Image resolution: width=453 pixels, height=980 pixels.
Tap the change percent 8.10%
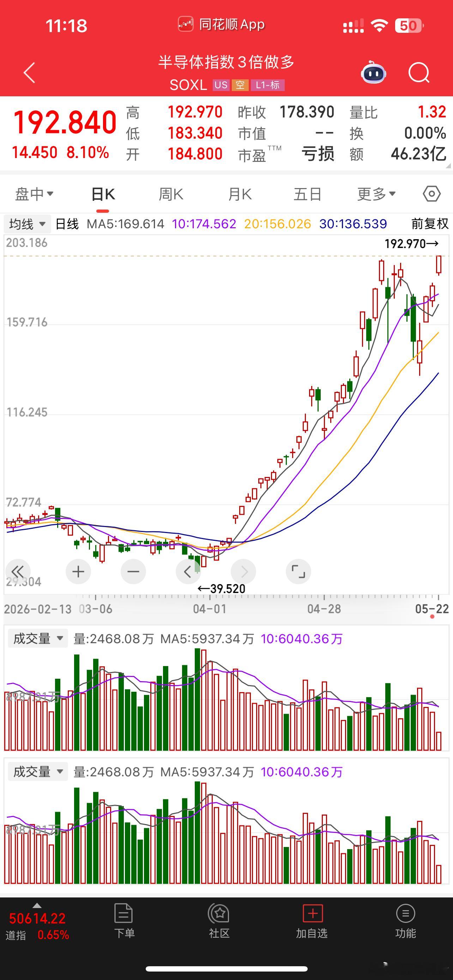88,152
